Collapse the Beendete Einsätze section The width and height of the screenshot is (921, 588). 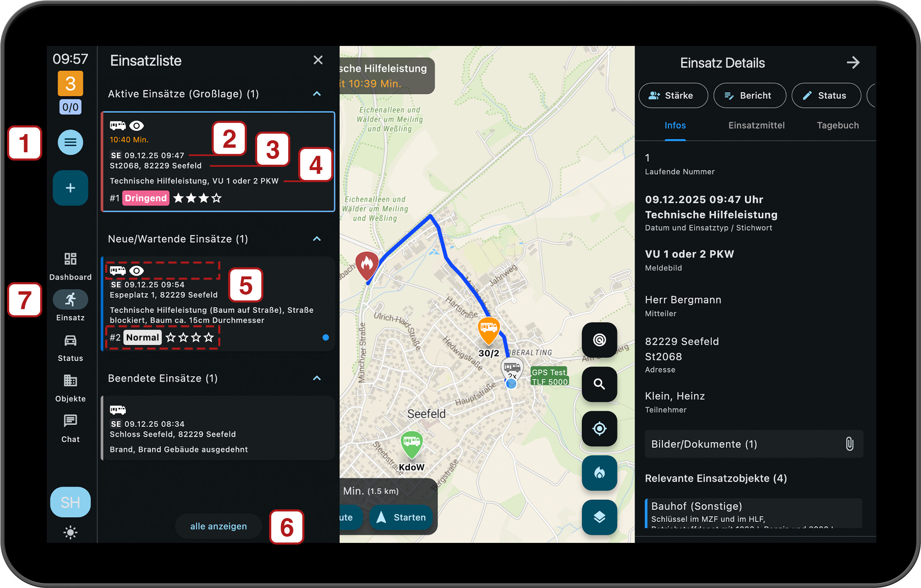(317, 378)
